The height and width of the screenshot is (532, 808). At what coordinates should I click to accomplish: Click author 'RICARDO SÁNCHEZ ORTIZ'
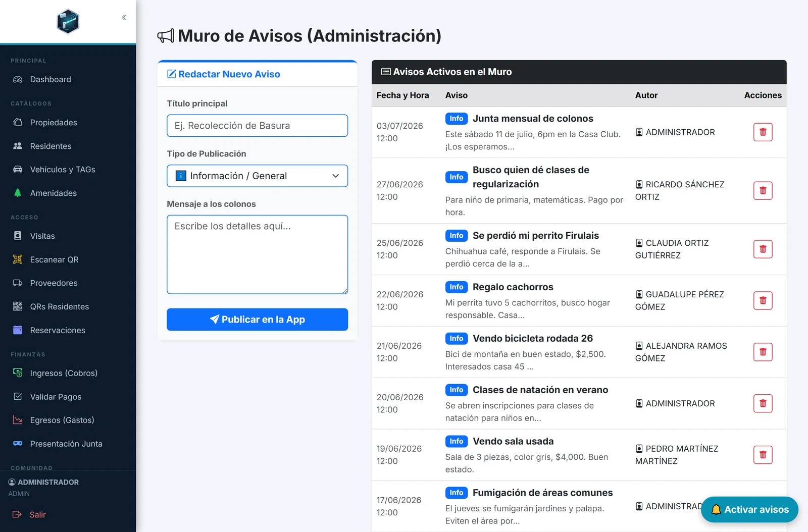[680, 191]
